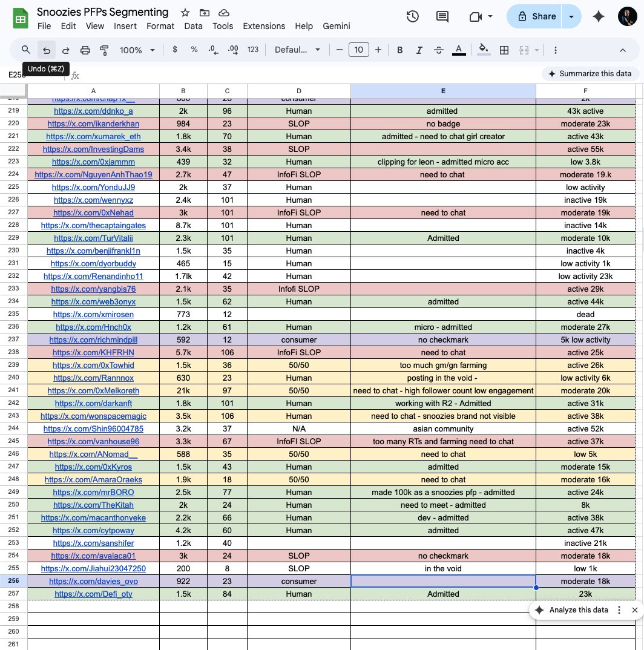The height and width of the screenshot is (650, 644).
Task: Dismiss the Analyze this data chip
Action: tap(635, 610)
